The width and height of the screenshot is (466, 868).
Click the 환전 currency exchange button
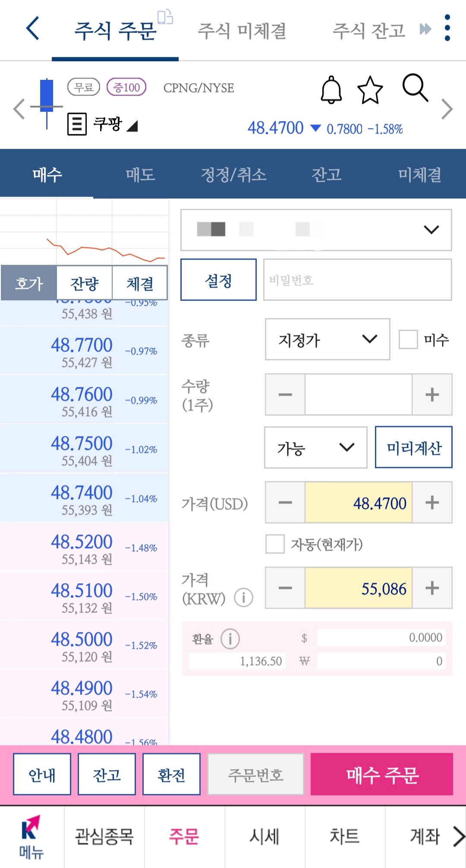(x=171, y=774)
